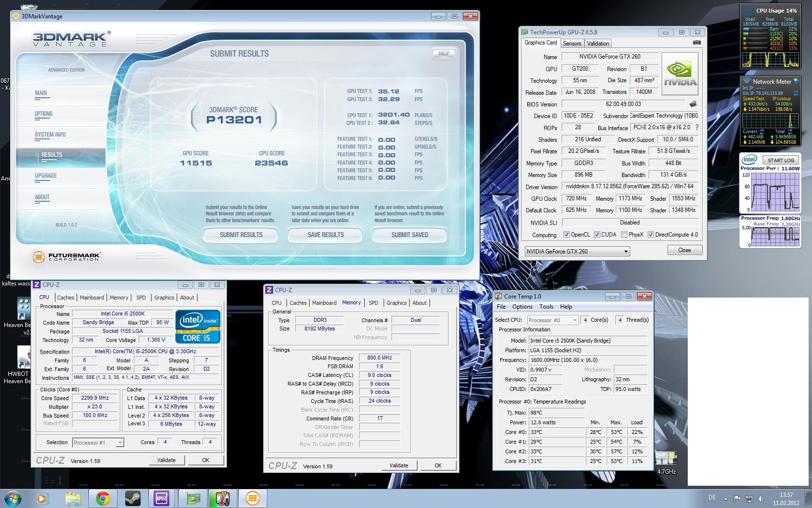Screen dimensions: 812x508
Task: Click the Bus Interface question mark in GPU-Z
Action: (x=697, y=127)
